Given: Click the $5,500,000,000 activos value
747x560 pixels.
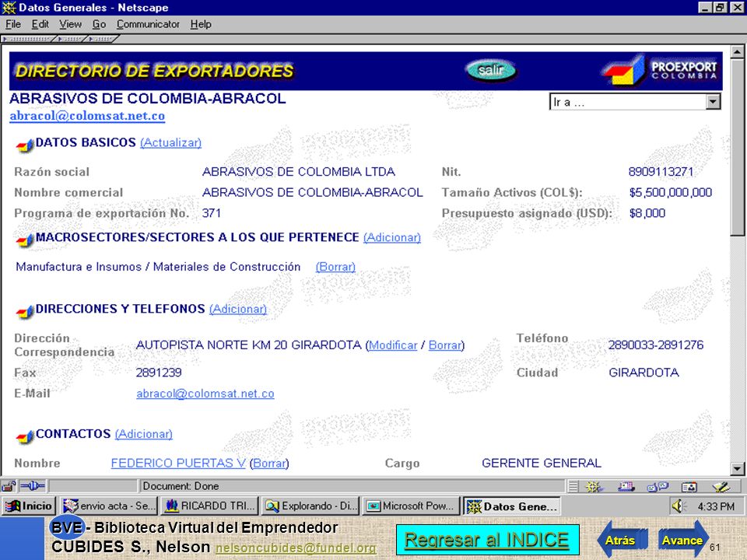Looking at the screenshot, I should pos(671,192).
